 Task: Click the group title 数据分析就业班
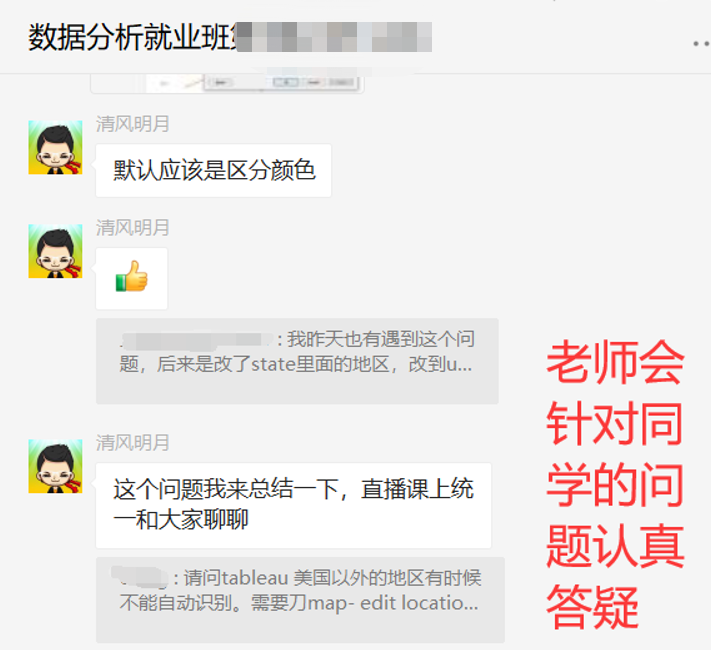coord(131,37)
